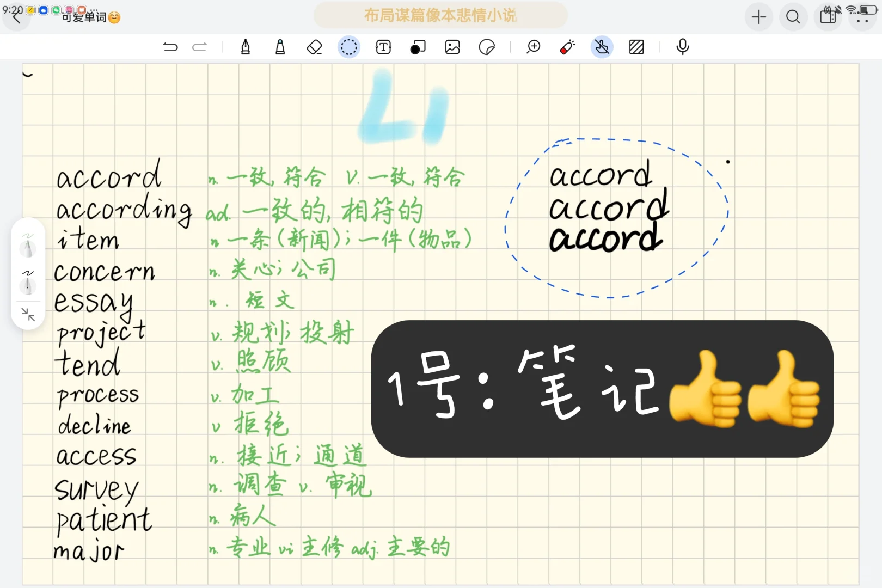Undo the last stroke

(x=170, y=47)
